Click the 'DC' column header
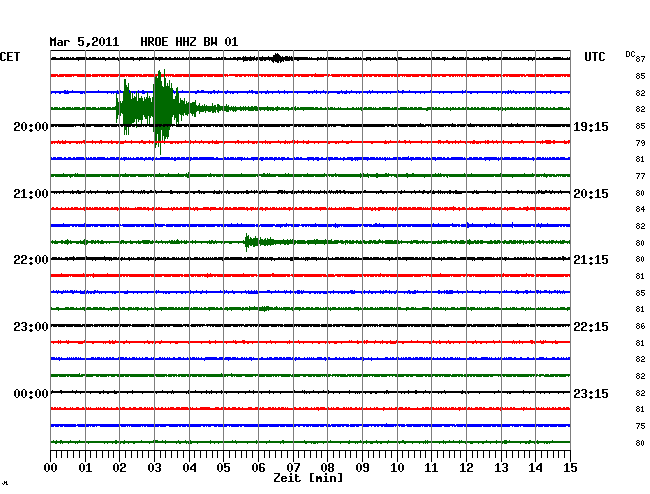 tap(630, 54)
